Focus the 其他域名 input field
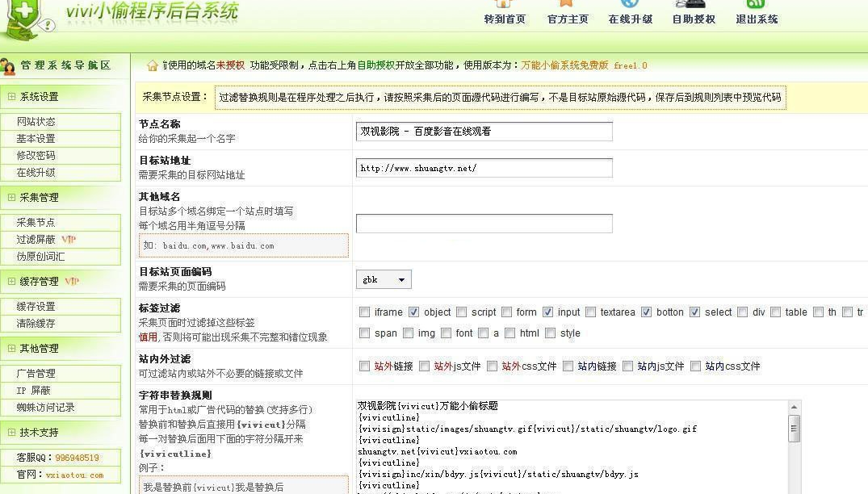868x494 pixels. click(484, 224)
